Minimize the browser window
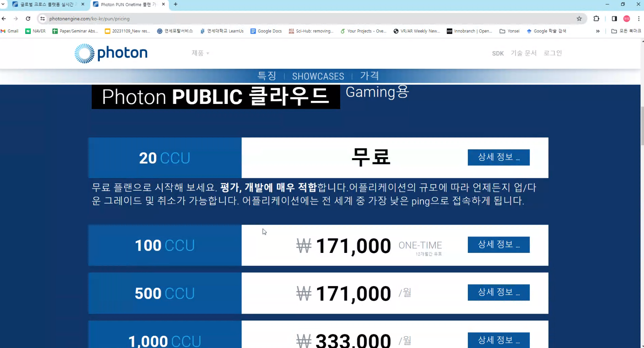The width and height of the screenshot is (644, 348). click(x=607, y=4)
